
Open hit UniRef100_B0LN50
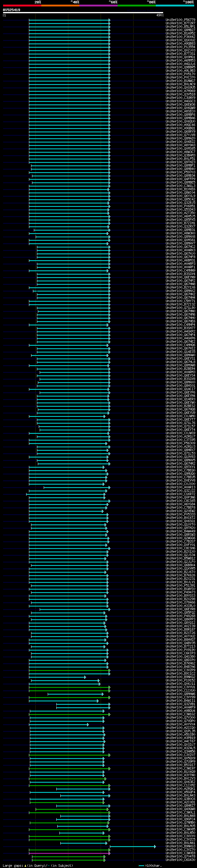(180, 833)
